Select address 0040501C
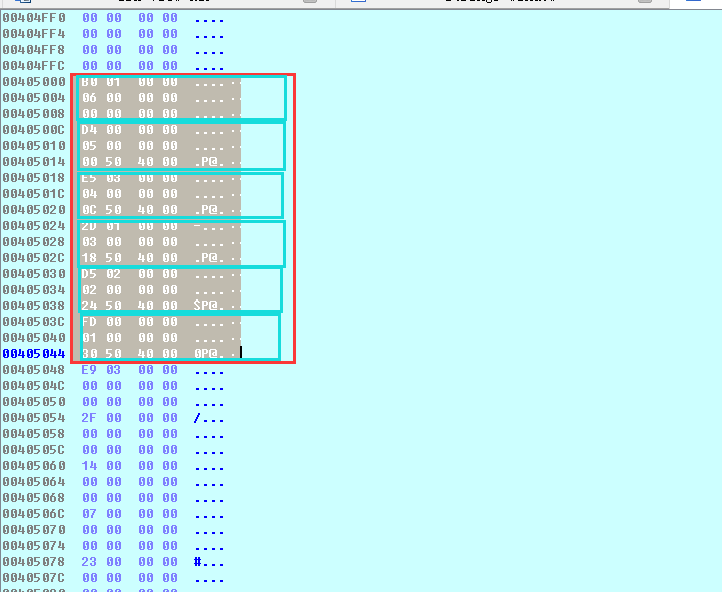This screenshot has width=722, height=592. 34,194
